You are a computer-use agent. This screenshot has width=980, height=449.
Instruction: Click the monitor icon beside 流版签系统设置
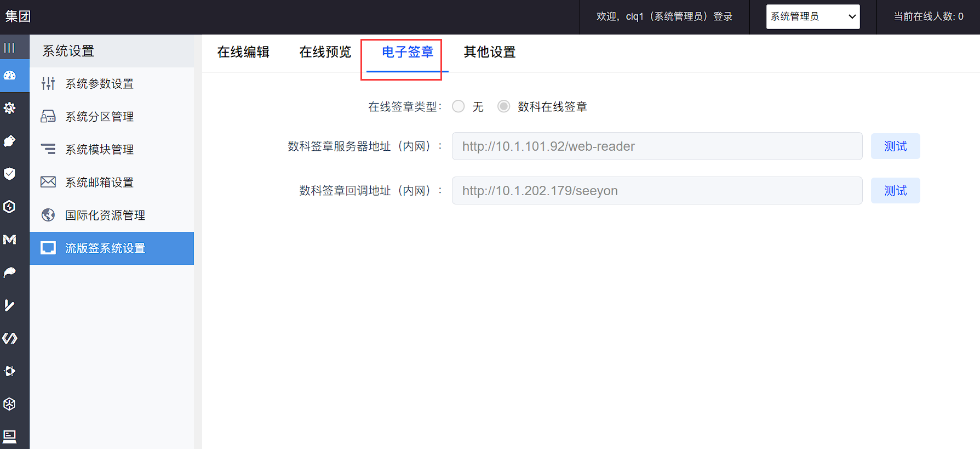[48, 248]
